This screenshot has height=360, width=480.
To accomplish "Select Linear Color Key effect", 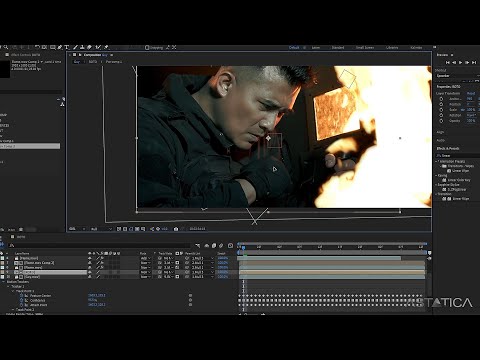I will pyautogui.click(x=459, y=180).
